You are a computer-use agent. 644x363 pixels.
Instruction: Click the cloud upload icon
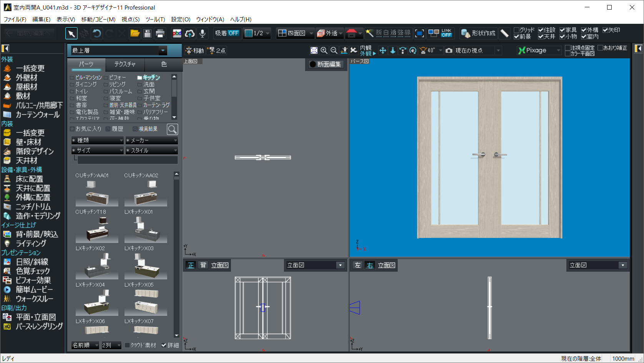point(190,33)
